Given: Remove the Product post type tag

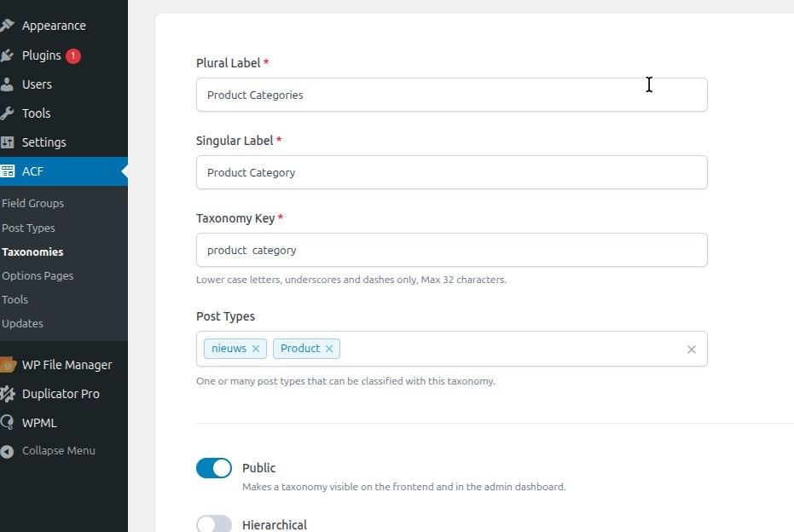Looking at the screenshot, I should click(329, 349).
